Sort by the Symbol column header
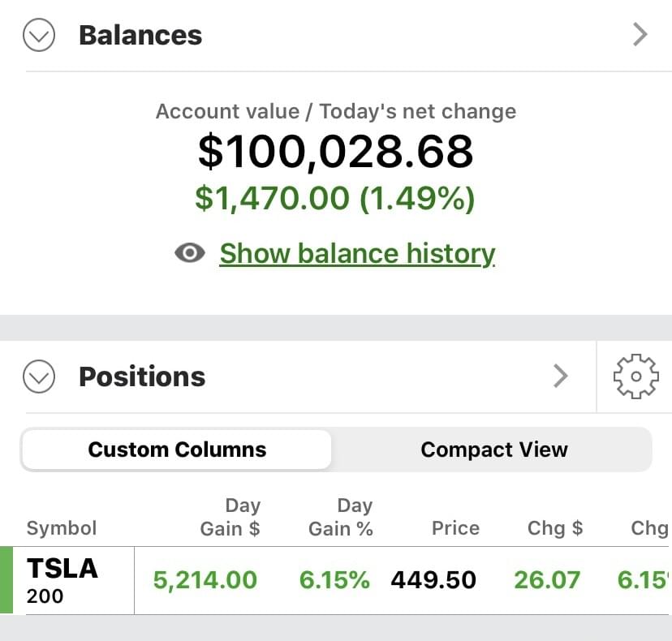Image resolution: width=672 pixels, height=641 pixels. tap(62, 528)
